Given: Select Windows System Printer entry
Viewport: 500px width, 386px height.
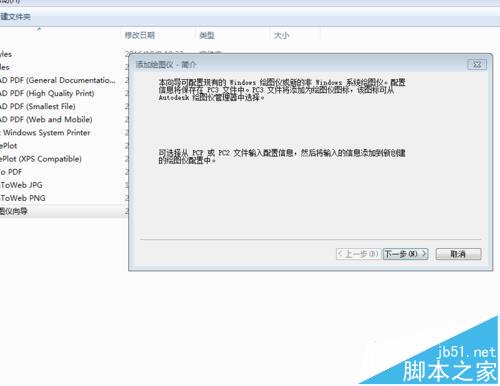Looking at the screenshot, I should 45,133.
